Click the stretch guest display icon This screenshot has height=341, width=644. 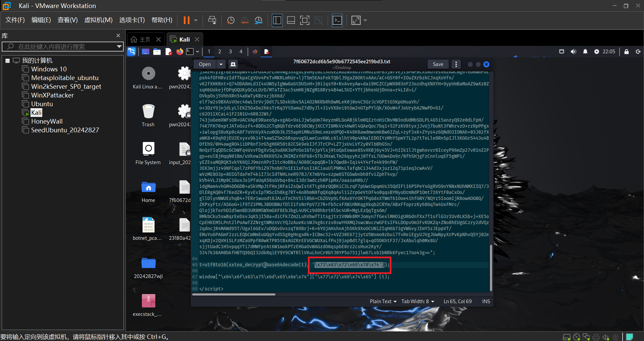pos(356,20)
